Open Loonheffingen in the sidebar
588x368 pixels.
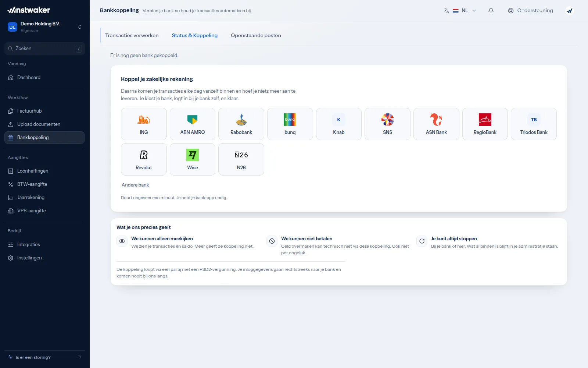tap(44, 171)
